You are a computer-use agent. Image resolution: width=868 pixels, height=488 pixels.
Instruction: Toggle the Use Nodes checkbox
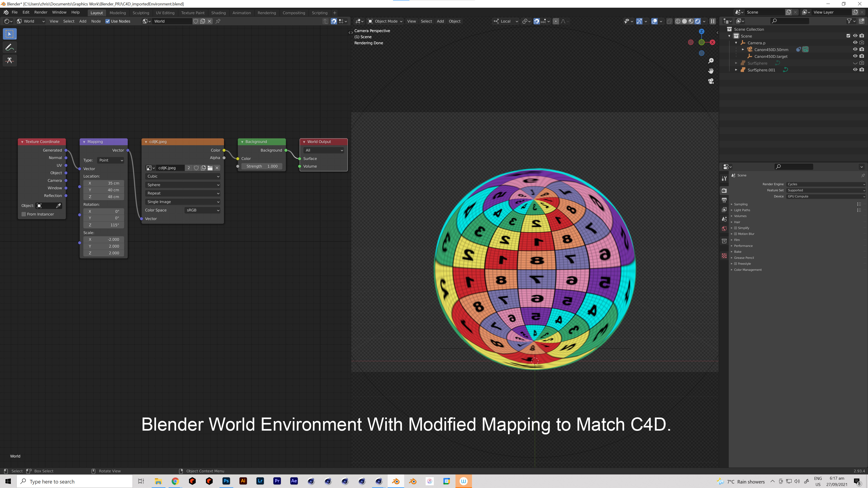coord(108,21)
